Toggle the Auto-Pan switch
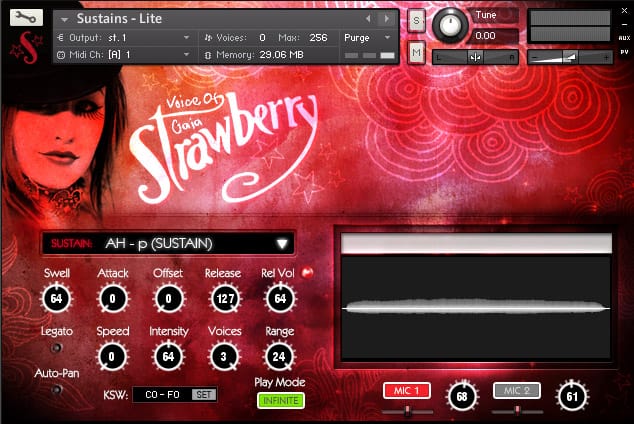Screen dimensions: 634x424 pos(57,389)
